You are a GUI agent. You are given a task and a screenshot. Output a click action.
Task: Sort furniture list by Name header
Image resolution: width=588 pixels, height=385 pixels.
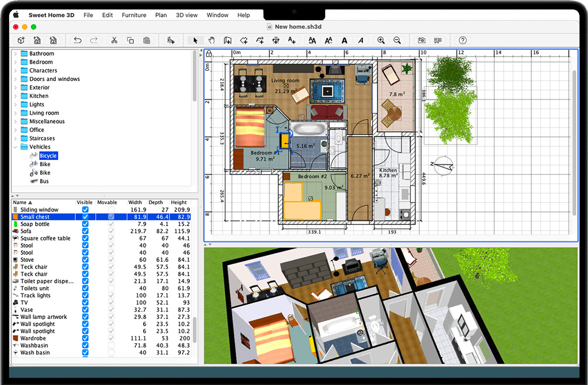click(23, 202)
